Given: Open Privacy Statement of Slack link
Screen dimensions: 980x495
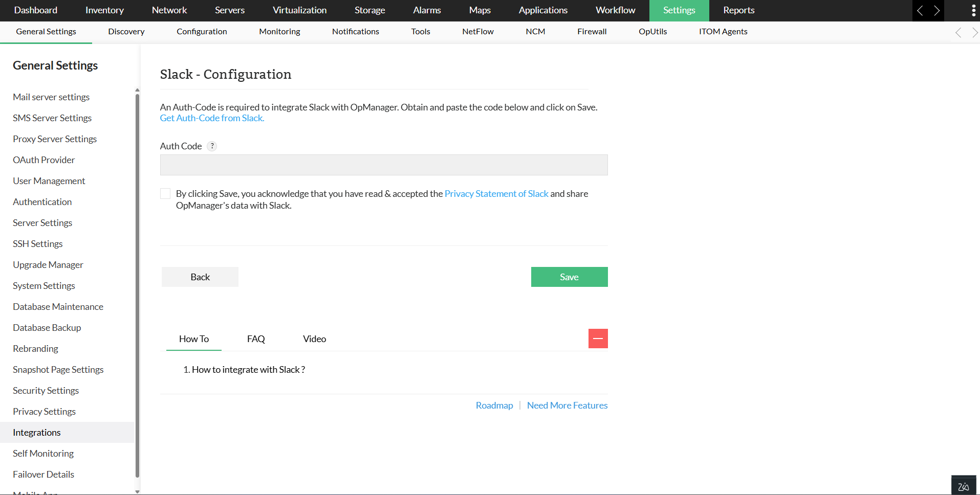Looking at the screenshot, I should tap(496, 194).
